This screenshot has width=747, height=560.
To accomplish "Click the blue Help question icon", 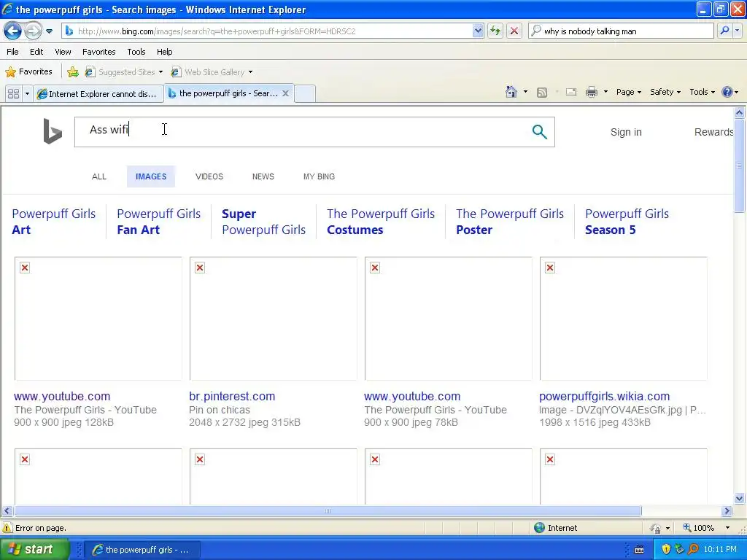I will click(x=727, y=92).
